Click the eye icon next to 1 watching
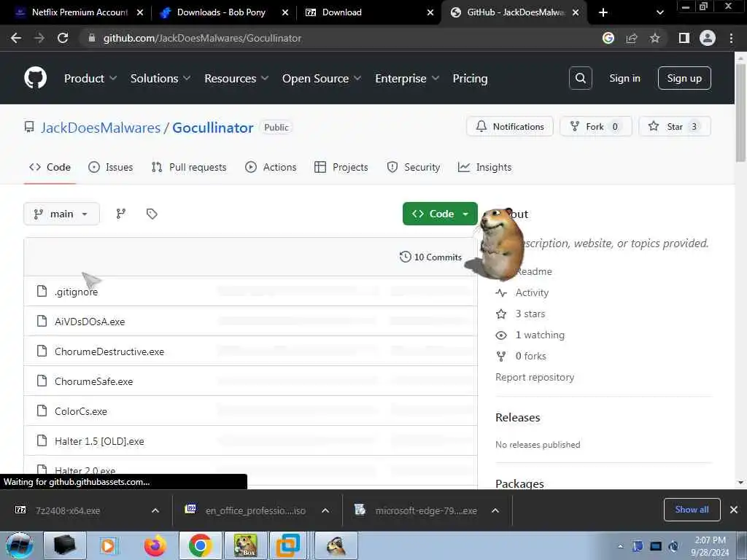This screenshot has width=747, height=560. 501,335
